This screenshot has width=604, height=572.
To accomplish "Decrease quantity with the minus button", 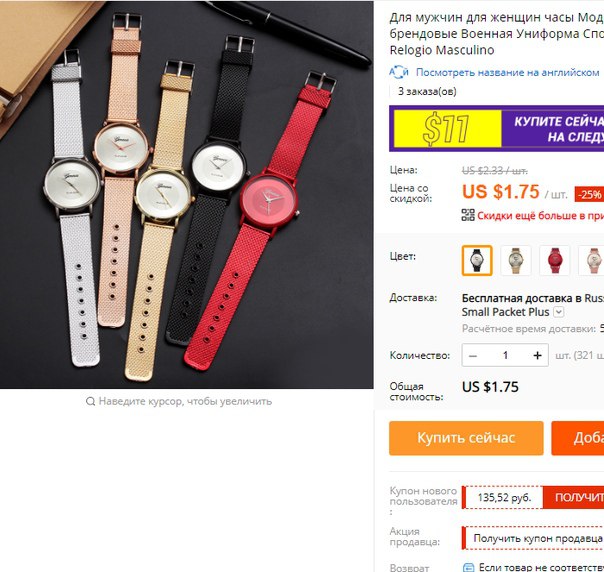I will [x=473, y=355].
